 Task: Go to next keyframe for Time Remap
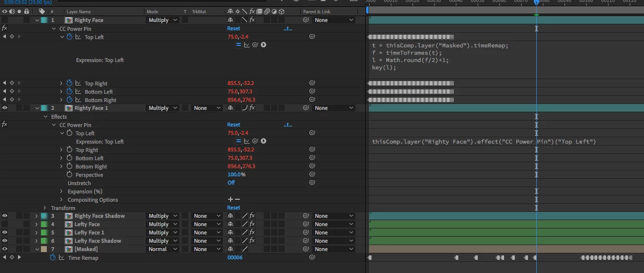coord(19,257)
